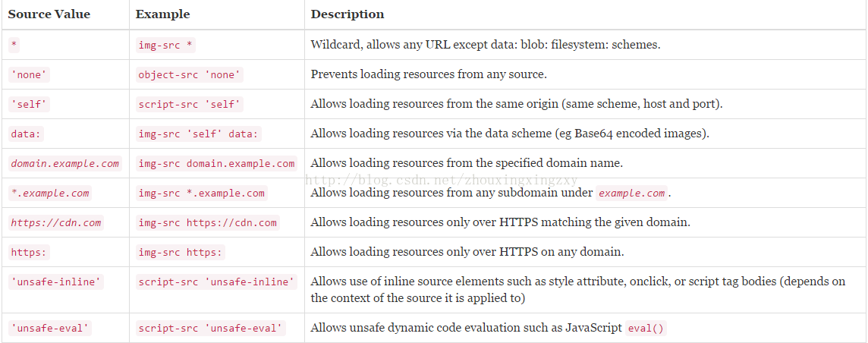The image size is (868, 343).
Task: Select the 'unsafe-inline' source value code
Action: click(56, 282)
